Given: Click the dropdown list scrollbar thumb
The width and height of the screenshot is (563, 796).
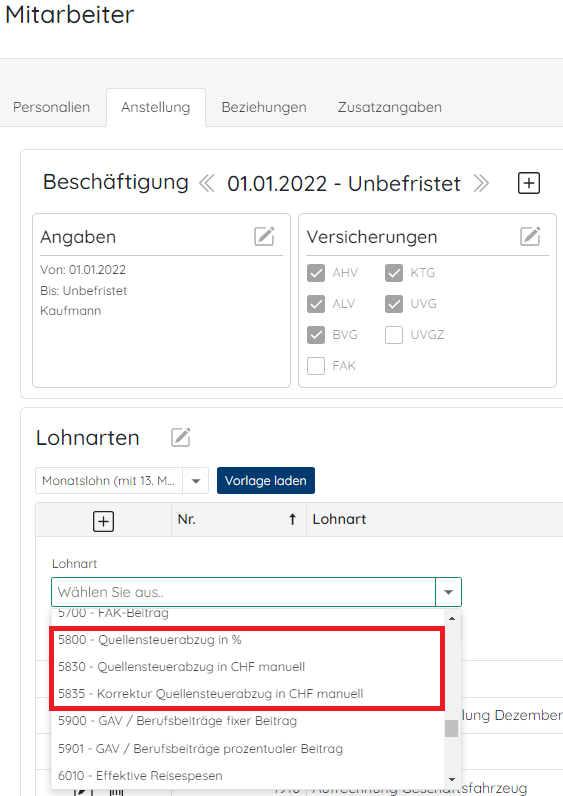Looking at the screenshot, I should (x=451, y=728).
